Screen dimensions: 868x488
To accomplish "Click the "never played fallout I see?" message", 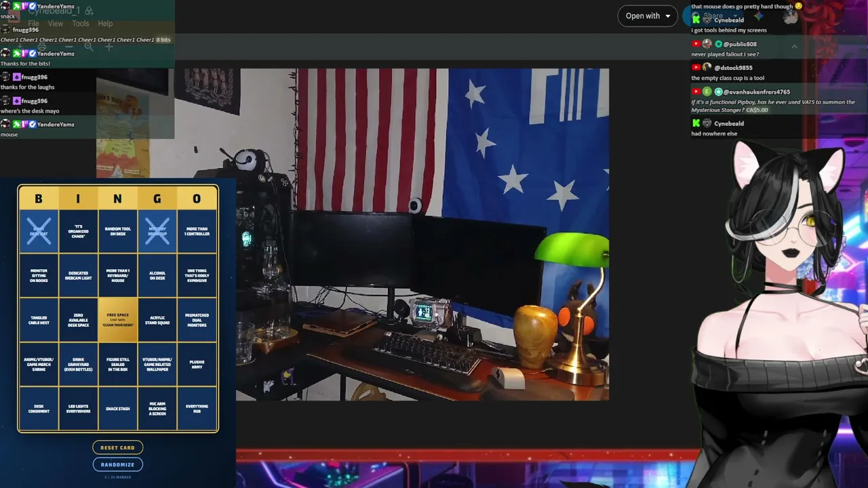I will tap(725, 54).
